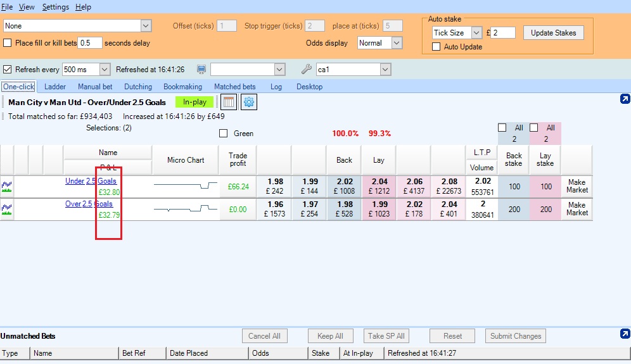Screen dimensions: 631x364
Task: Switch to the Ladder tab
Action: (x=55, y=87)
